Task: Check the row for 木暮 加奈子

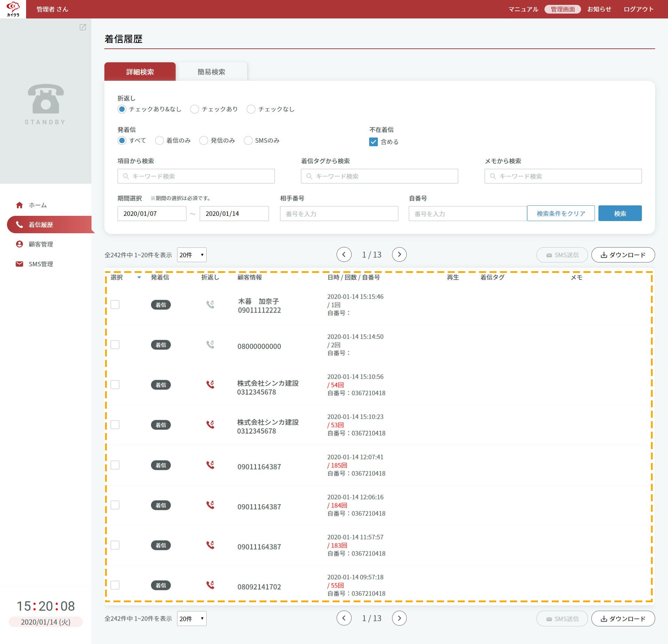Action: click(x=115, y=305)
